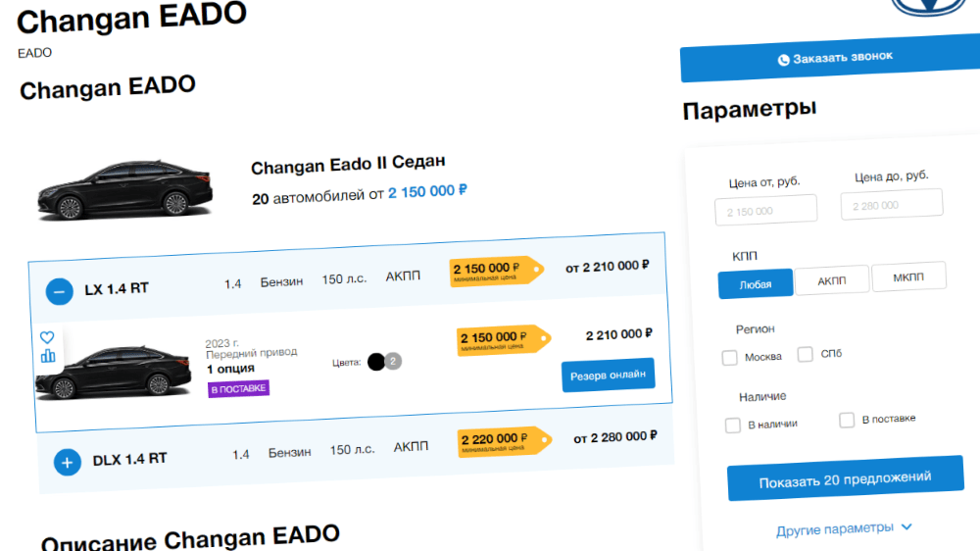Select the black color swatch

pos(375,362)
